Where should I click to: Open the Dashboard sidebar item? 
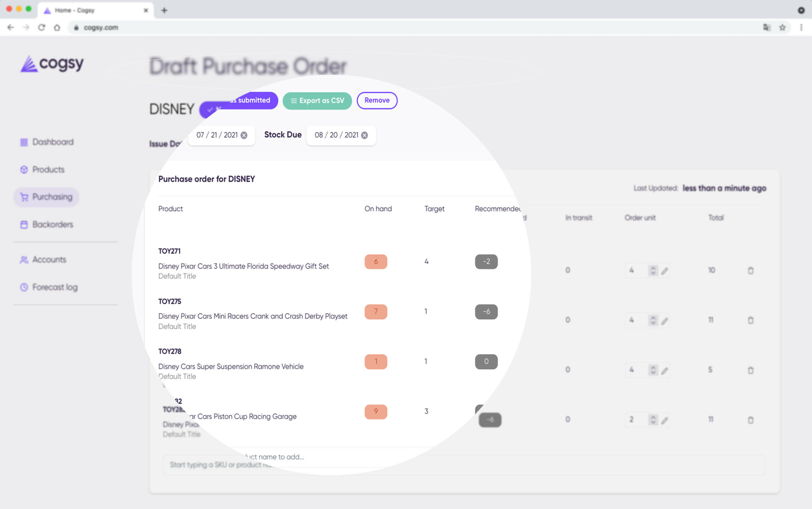[x=47, y=142]
